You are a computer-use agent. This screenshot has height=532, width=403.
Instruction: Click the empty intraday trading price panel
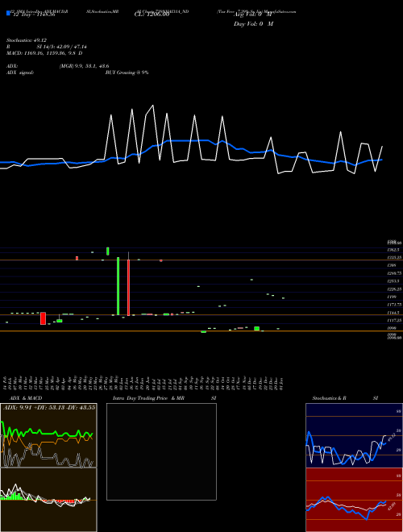coord(161,451)
